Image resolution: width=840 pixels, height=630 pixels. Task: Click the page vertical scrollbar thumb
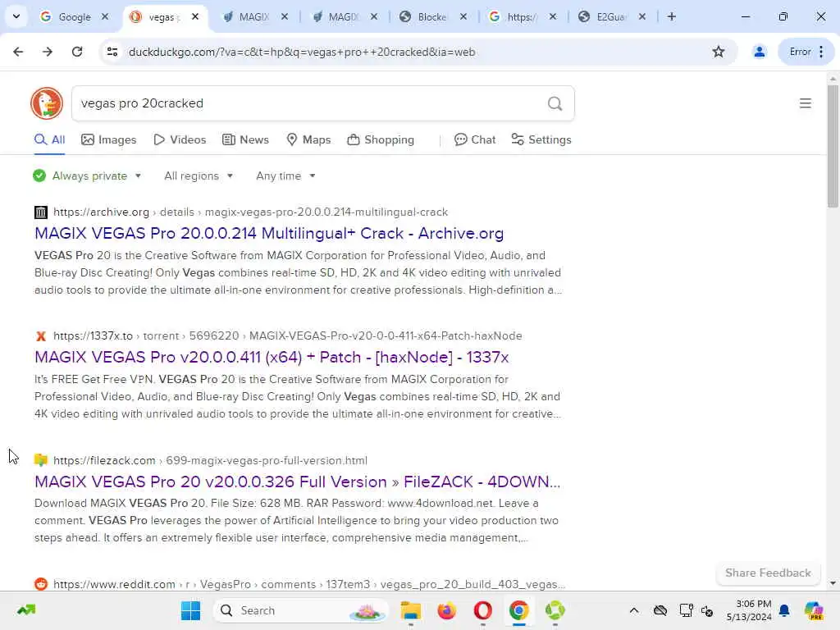tap(833, 146)
